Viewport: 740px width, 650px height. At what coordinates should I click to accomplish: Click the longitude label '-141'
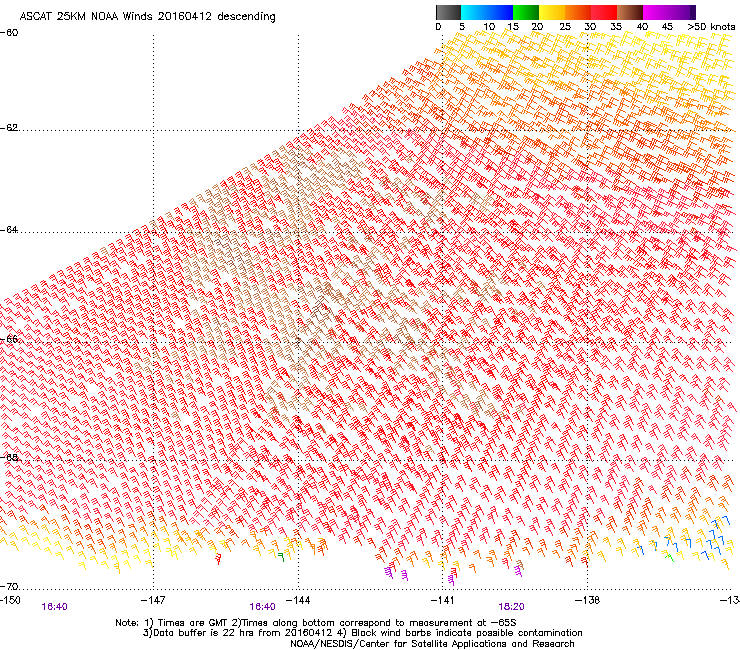click(x=443, y=600)
